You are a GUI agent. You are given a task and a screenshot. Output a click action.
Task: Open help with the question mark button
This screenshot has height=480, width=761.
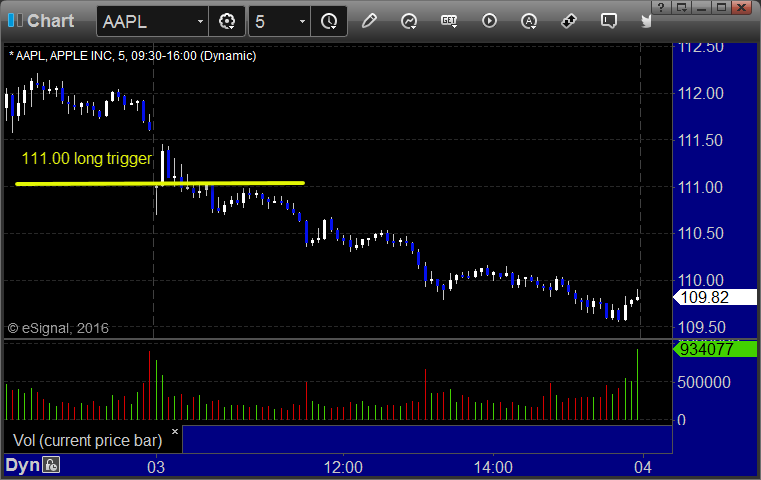661,7
